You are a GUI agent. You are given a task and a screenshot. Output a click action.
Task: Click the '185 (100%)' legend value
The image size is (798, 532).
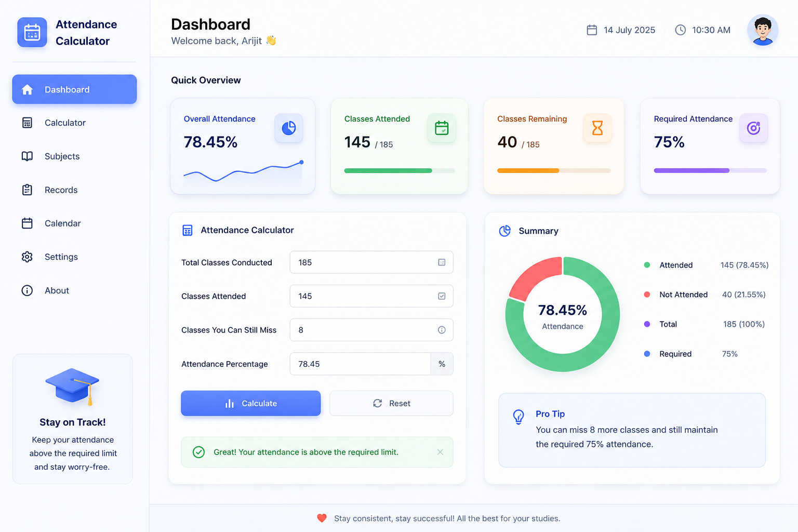tap(744, 324)
